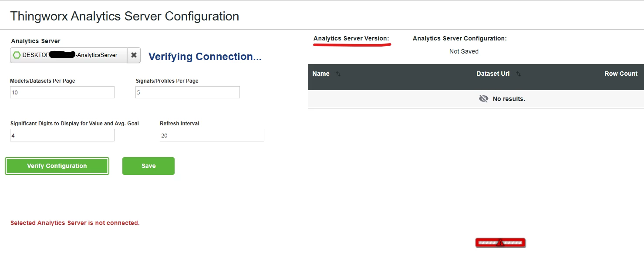This screenshot has height=255, width=644.
Task: Open the Analytics Server entity picker
Action: coord(69,55)
